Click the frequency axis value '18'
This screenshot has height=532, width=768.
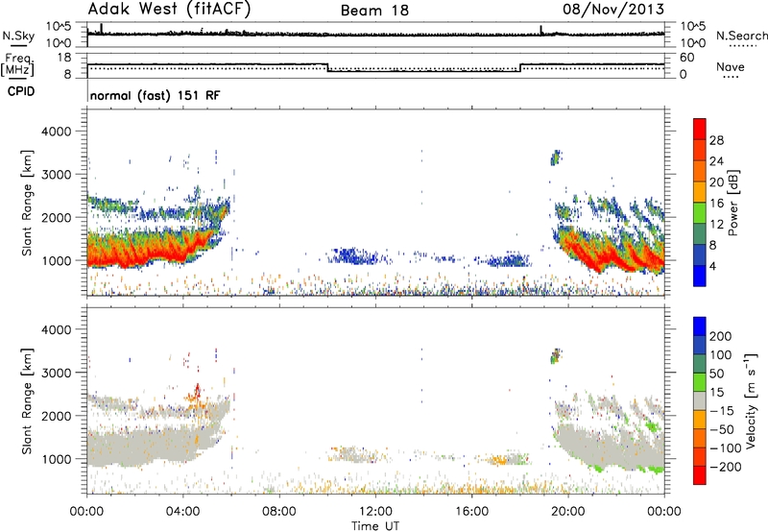tap(64, 58)
